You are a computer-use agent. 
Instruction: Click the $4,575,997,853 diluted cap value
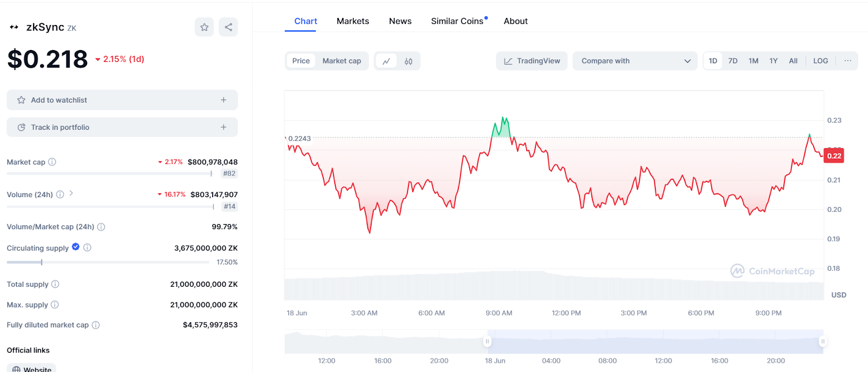click(210, 325)
